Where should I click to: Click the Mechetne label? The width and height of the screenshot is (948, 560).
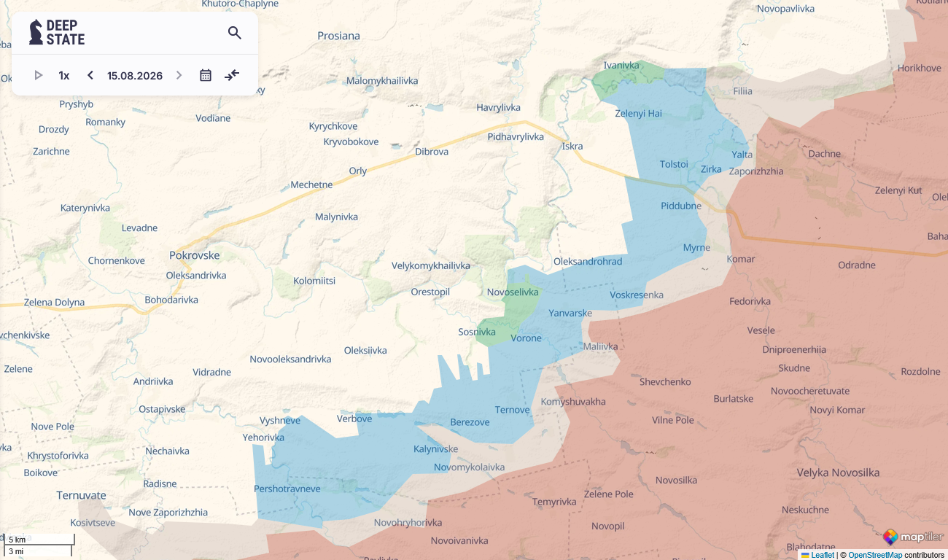coord(311,184)
